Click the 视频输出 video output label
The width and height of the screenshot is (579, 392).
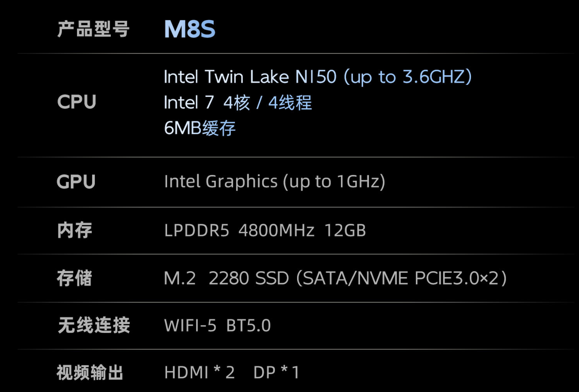tap(90, 373)
